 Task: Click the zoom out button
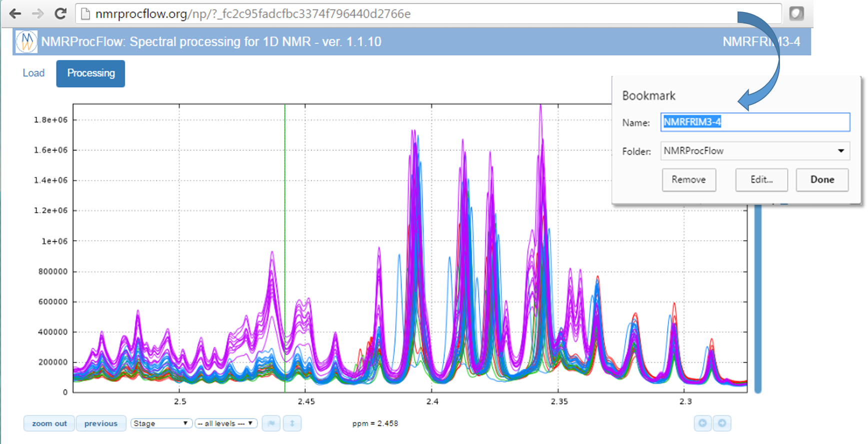(x=49, y=424)
